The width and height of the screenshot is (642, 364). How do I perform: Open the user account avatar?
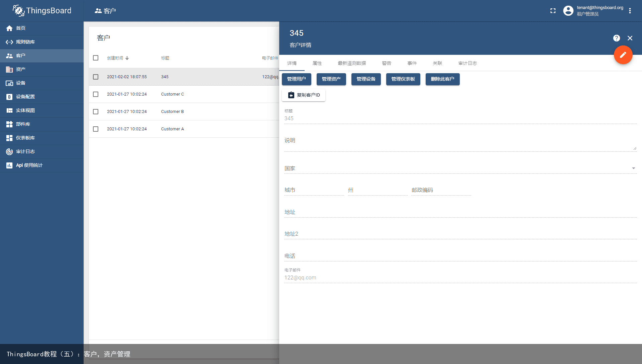pyautogui.click(x=568, y=11)
